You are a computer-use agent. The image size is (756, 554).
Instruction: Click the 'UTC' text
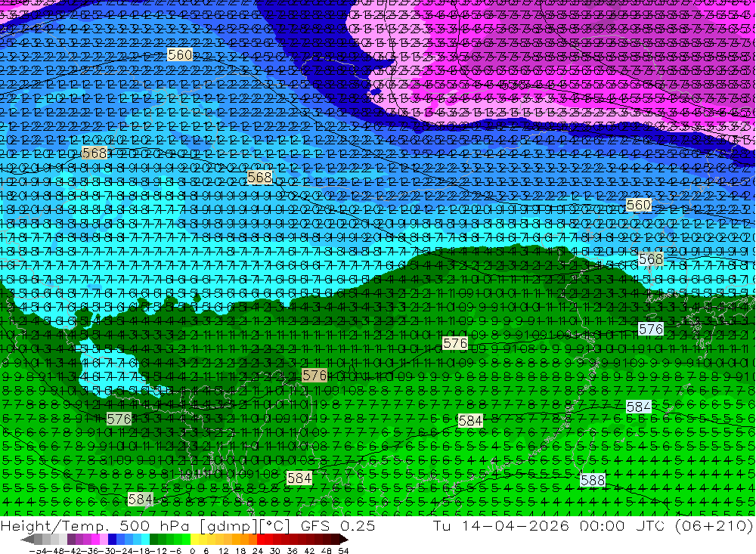pos(652,525)
